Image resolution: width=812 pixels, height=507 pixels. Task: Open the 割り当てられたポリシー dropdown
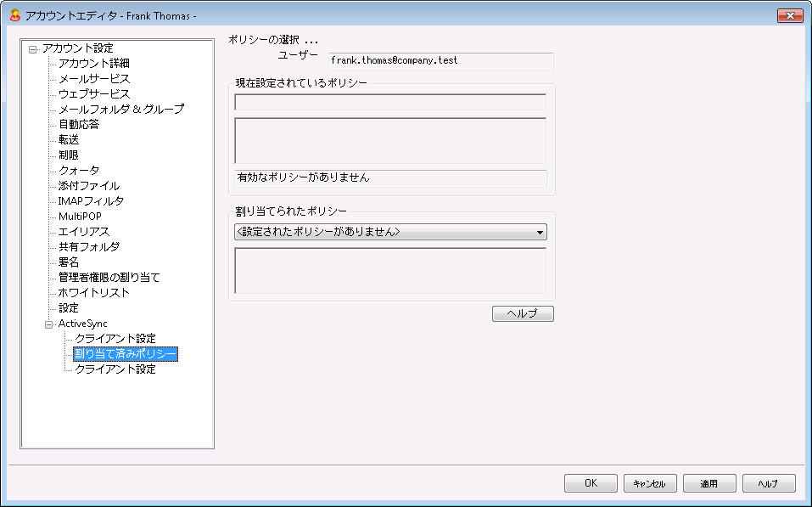540,232
